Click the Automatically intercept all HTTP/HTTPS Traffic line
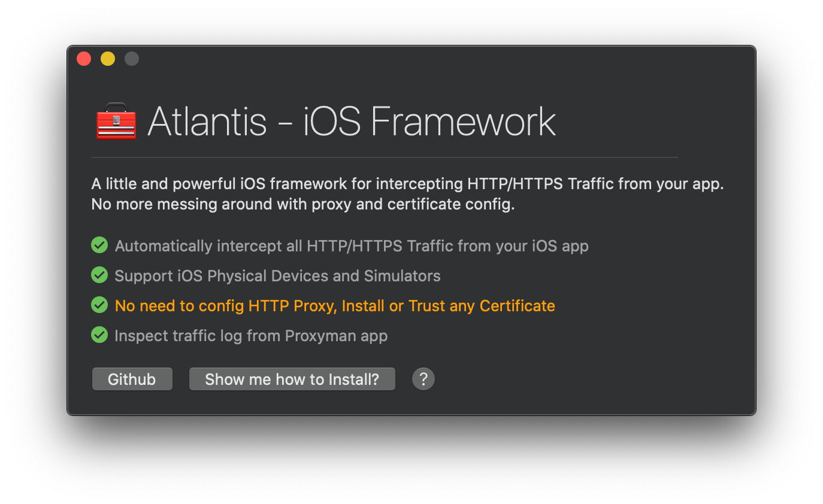This screenshot has height=504, width=823. click(352, 246)
